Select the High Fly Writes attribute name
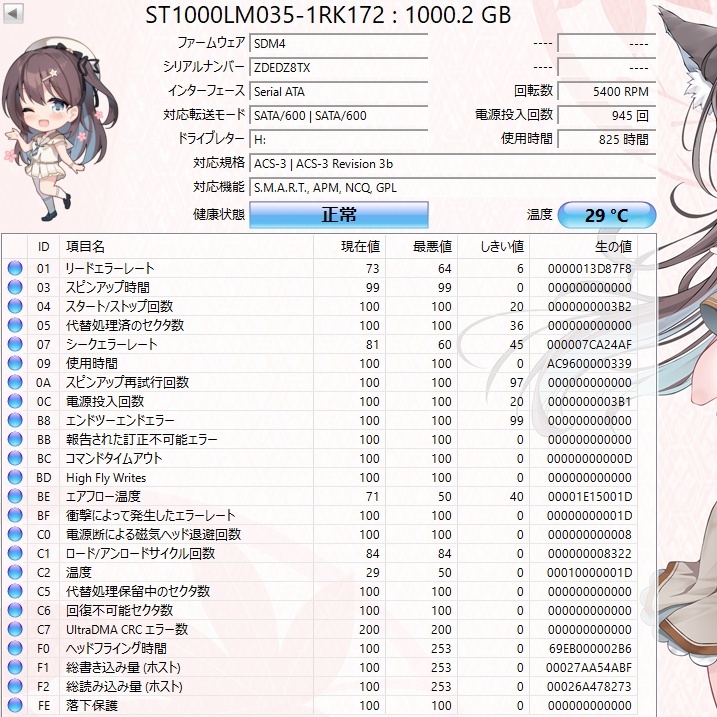The height and width of the screenshot is (717, 717). click(x=106, y=478)
